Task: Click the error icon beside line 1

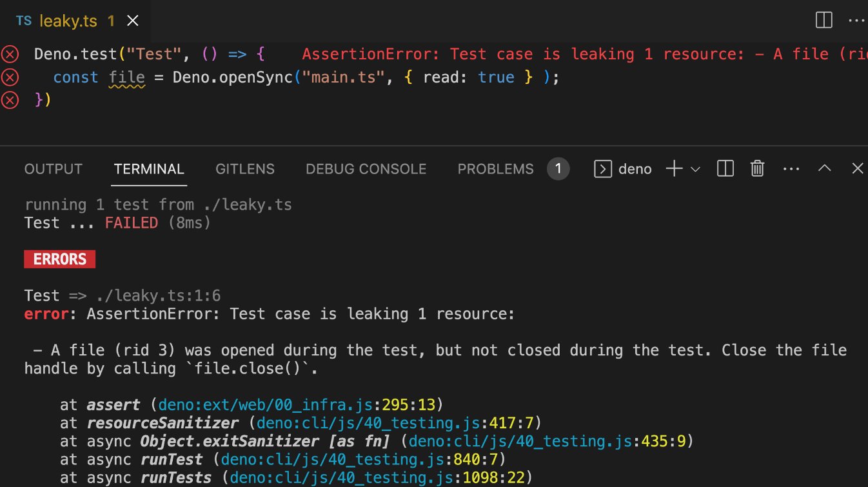Action: pos(10,54)
